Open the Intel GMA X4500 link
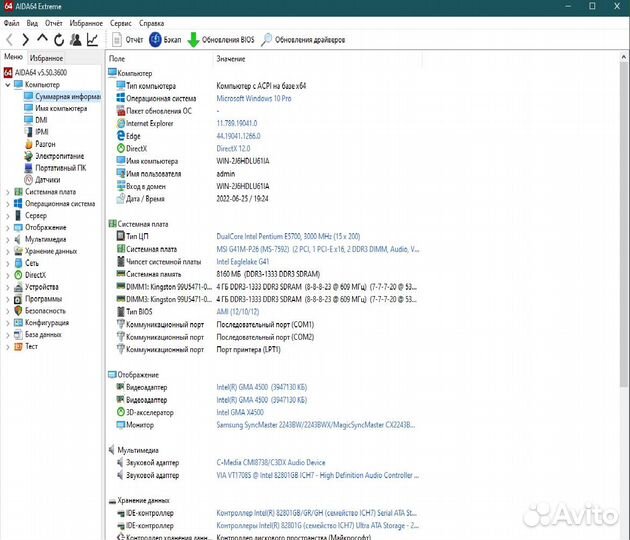The width and height of the screenshot is (630, 540). (x=240, y=413)
